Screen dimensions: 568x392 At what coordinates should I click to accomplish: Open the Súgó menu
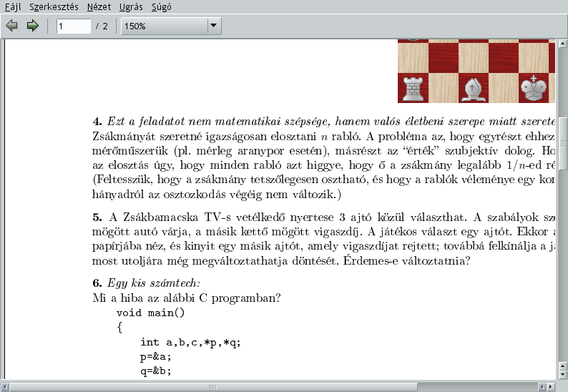point(162,6)
